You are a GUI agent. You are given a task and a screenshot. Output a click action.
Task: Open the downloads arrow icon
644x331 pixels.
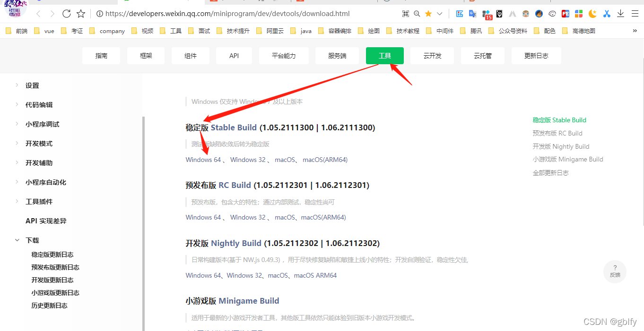pos(621,13)
